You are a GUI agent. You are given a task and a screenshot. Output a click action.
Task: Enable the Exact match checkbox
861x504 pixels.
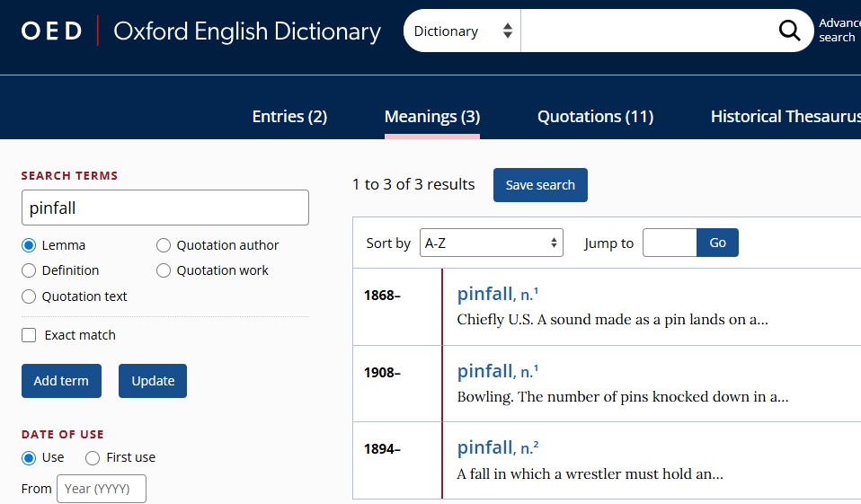tap(29, 335)
